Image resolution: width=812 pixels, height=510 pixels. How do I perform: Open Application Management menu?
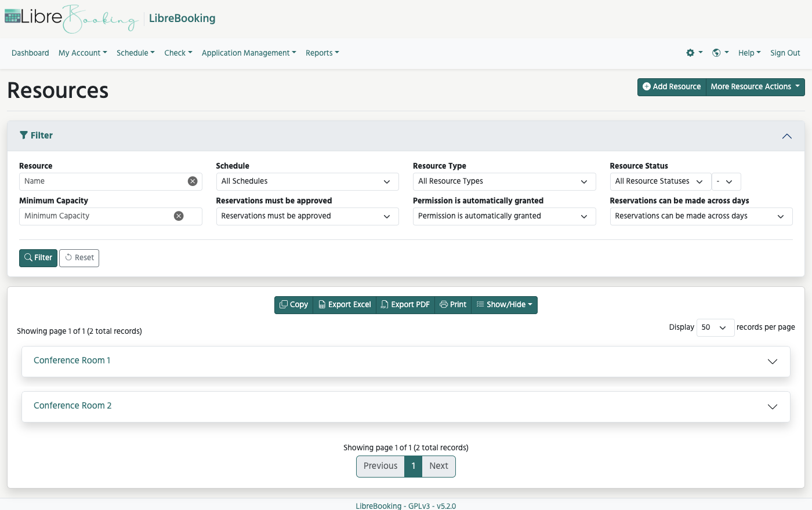(x=249, y=53)
